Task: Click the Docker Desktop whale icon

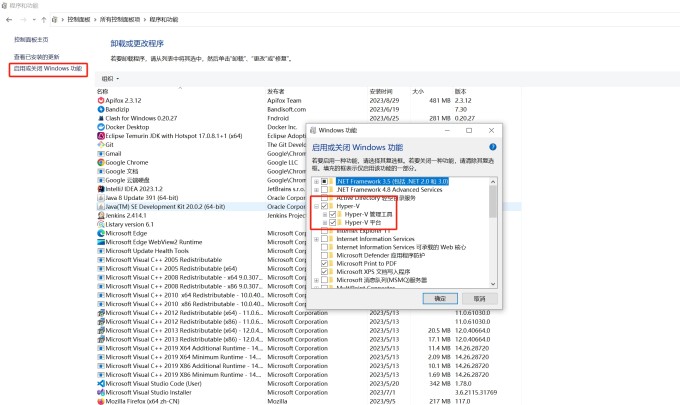Action: [x=101, y=127]
